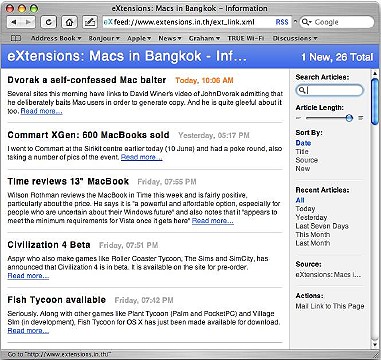The height and width of the screenshot is (360, 381).
Task: Reload the page with the refresh button
Action: (49, 22)
